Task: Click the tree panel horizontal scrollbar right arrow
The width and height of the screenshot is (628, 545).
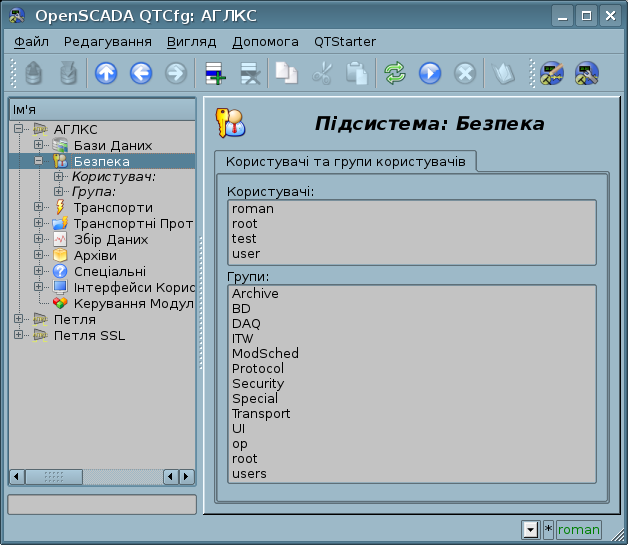Action: coord(187,477)
